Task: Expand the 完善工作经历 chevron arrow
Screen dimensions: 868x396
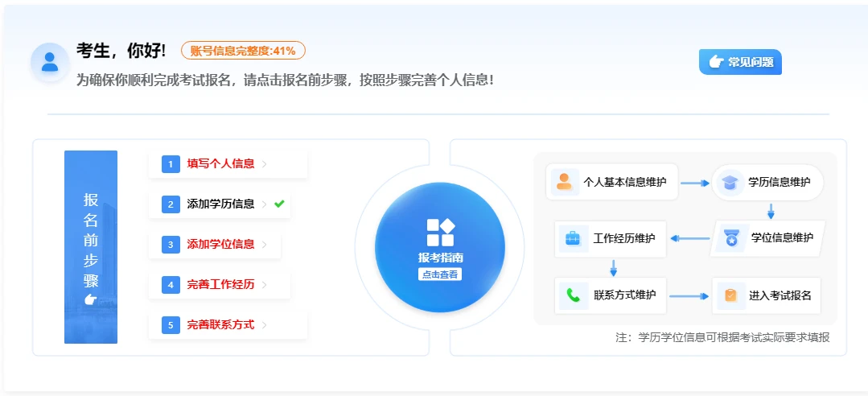Action: click(265, 285)
